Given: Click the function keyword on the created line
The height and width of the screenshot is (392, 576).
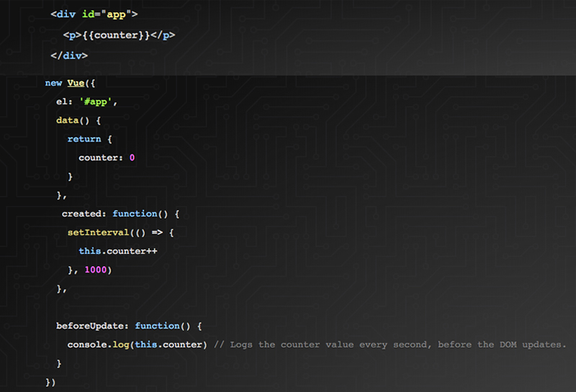Looking at the screenshot, I should (137, 214).
